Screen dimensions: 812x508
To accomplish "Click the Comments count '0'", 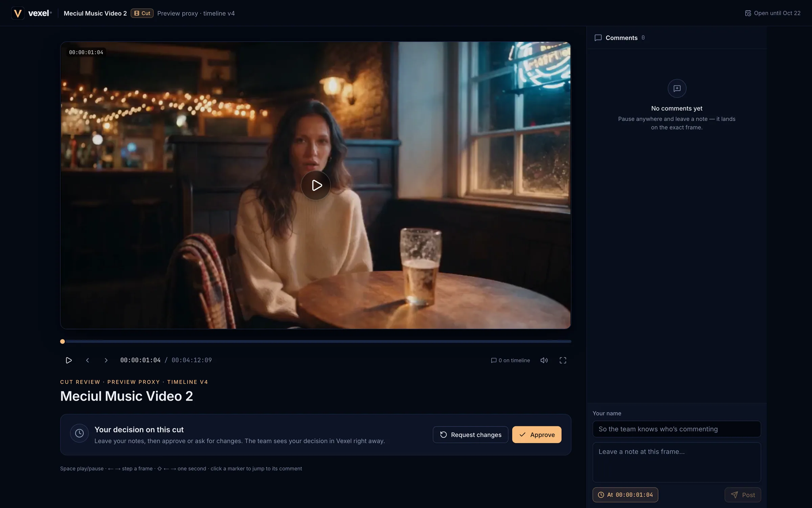I will 643,38.
